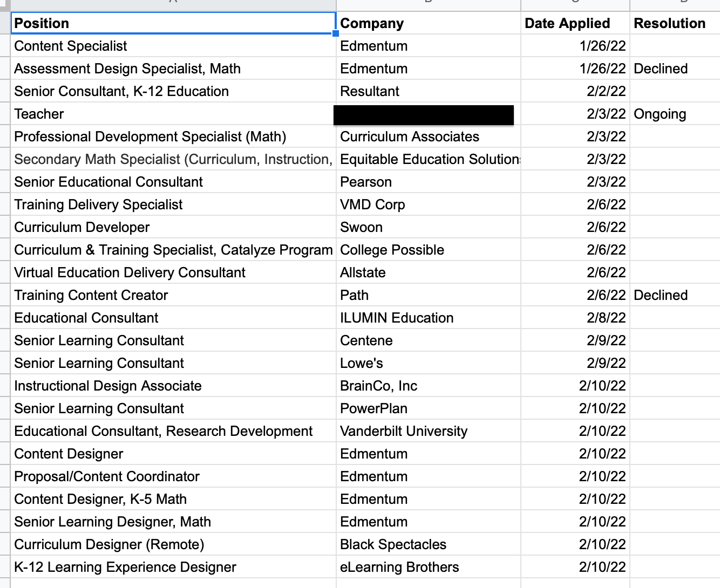This screenshot has height=588, width=720.
Task: Select the Training Content Creator position cell
Action: click(x=173, y=295)
